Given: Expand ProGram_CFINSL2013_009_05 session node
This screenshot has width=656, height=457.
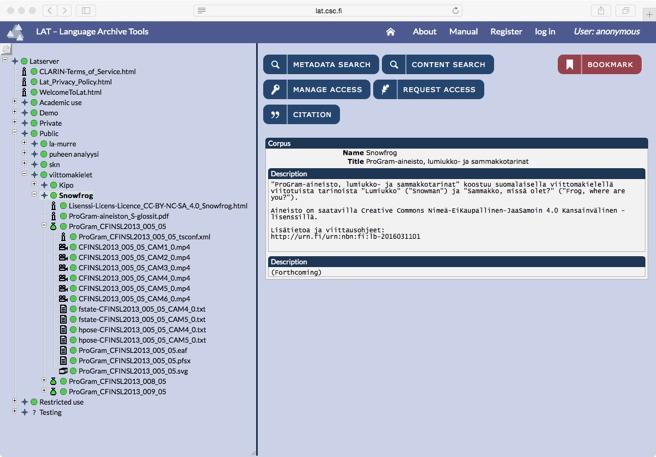Looking at the screenshot, I should [x=44, y=390].
